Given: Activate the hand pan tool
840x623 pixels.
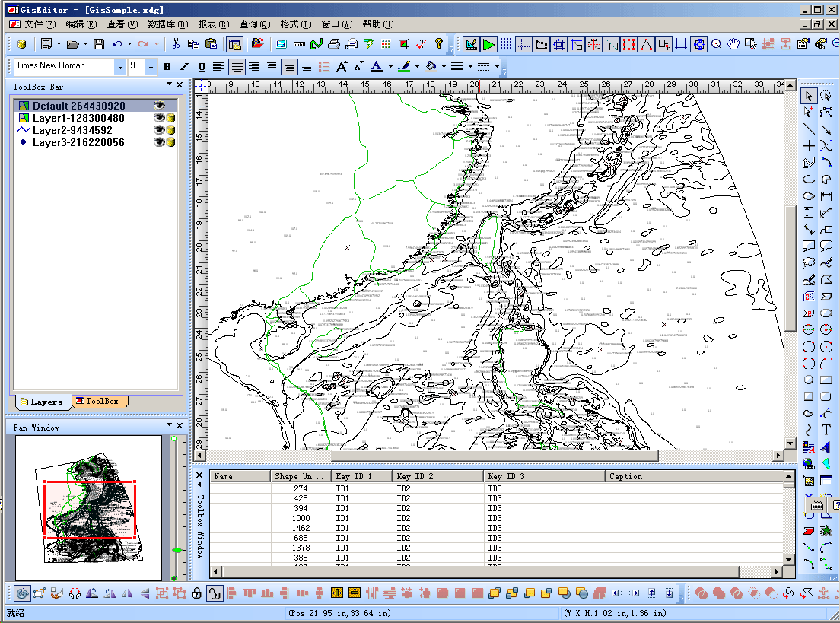Looking at the screenshot, I should (733, 44).
